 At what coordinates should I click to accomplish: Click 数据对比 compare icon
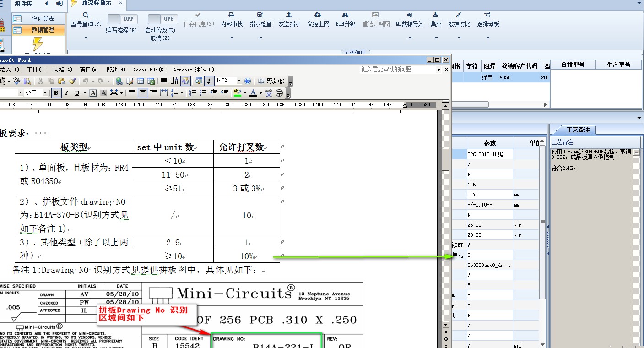click(459, 15)
